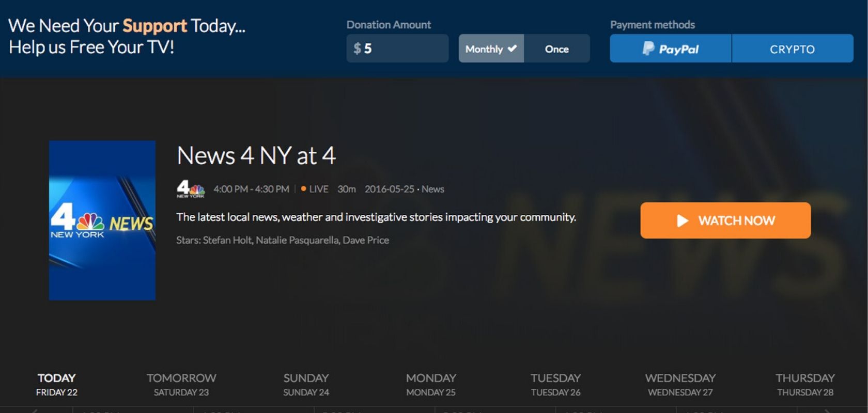The image size is (868, 413).
Task: Click the donation amount input field
Action: point(397,49)
